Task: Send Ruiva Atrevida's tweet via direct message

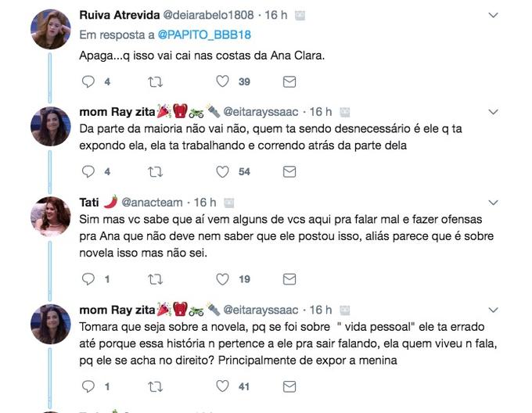Action: click(289, 81)
